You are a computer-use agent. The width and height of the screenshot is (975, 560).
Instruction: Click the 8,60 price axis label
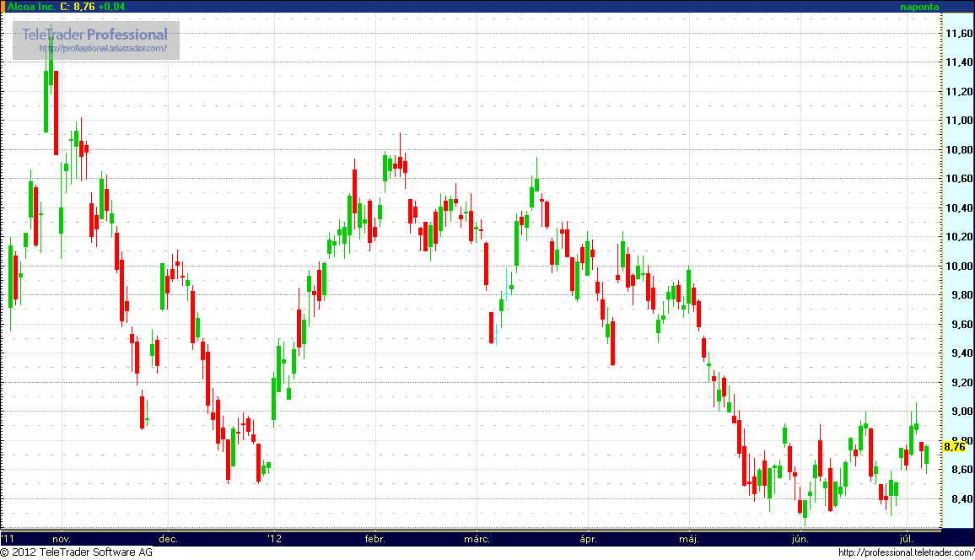pyautogui.click(x=962, y=470)
